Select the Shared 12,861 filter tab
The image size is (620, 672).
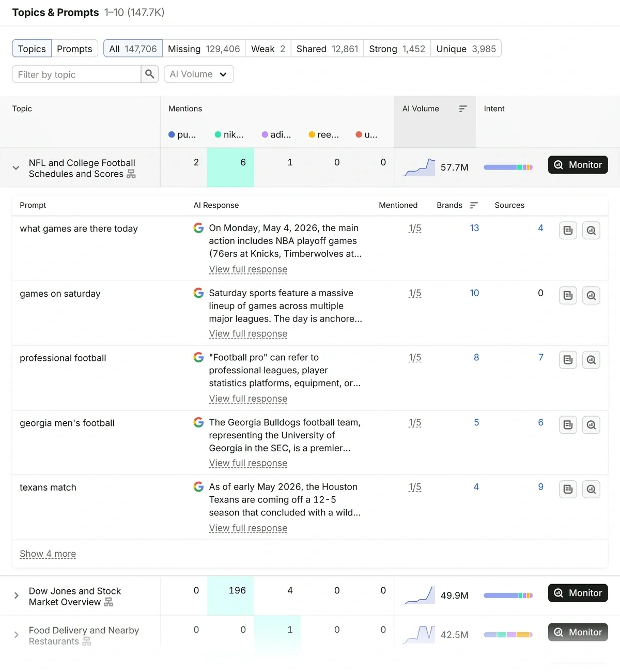click(327, 49)
